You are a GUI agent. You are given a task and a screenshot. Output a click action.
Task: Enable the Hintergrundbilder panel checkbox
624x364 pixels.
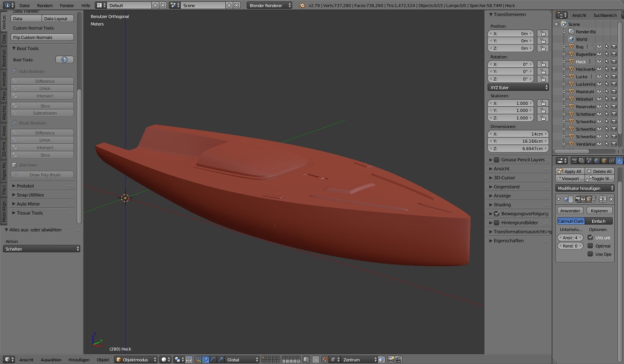coord(497,223)
